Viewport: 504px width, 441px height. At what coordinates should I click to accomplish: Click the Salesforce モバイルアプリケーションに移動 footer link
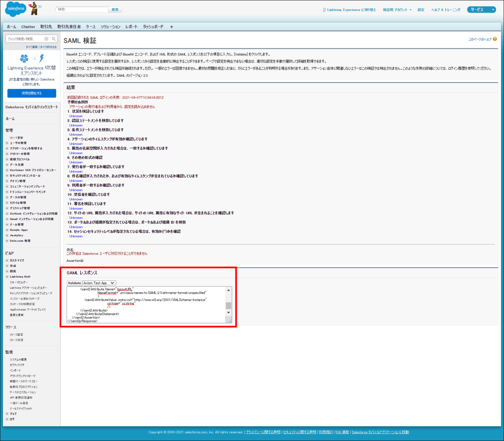click(x=380, y=432)
